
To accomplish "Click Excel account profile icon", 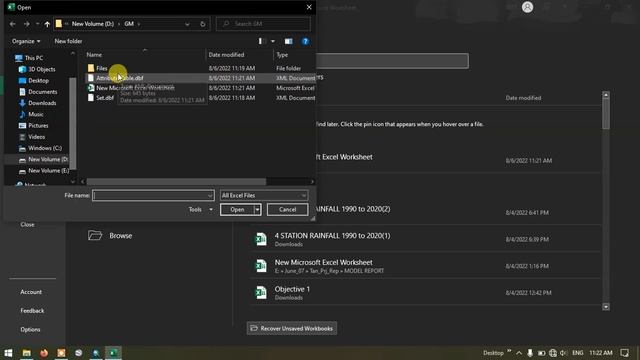I will coord(527,7).
